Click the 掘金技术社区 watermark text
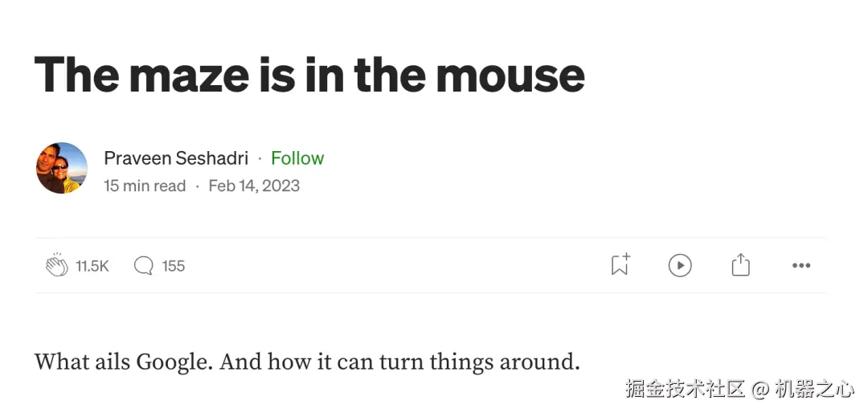The width and height of the screenshot is (868, 413). point(686,389)
